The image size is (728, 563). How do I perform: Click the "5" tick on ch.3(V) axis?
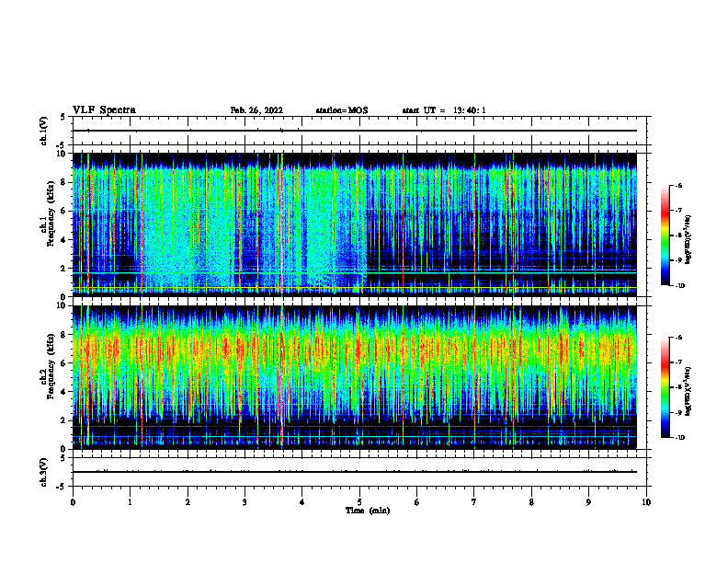click(63, 458)
